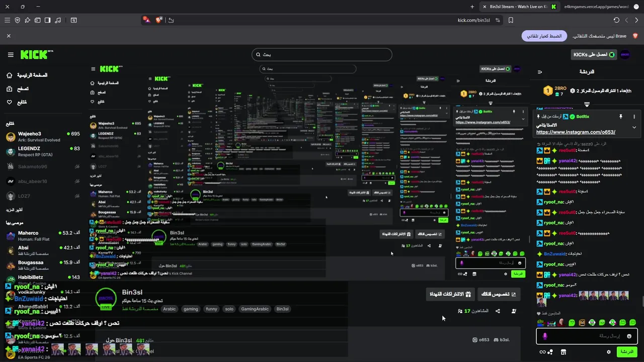
Task: Open LEGENDZ channel in followed list
Action: tap(43, 151)
